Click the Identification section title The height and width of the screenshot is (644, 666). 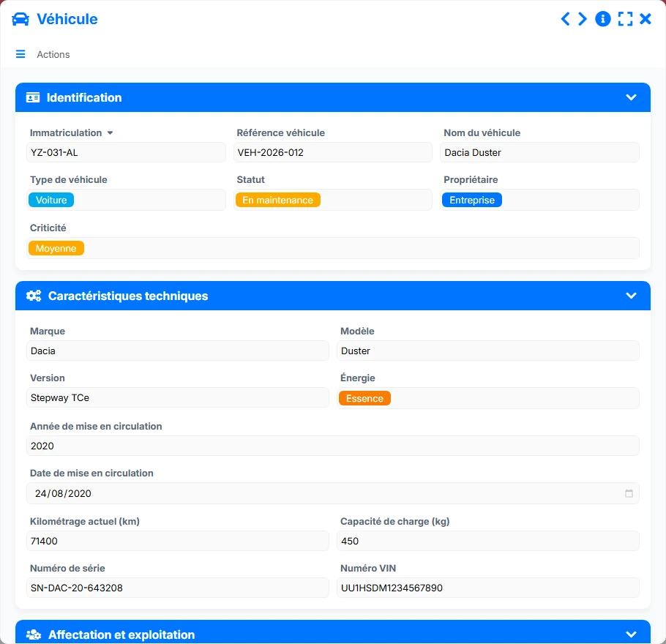[x=84, y=98]
